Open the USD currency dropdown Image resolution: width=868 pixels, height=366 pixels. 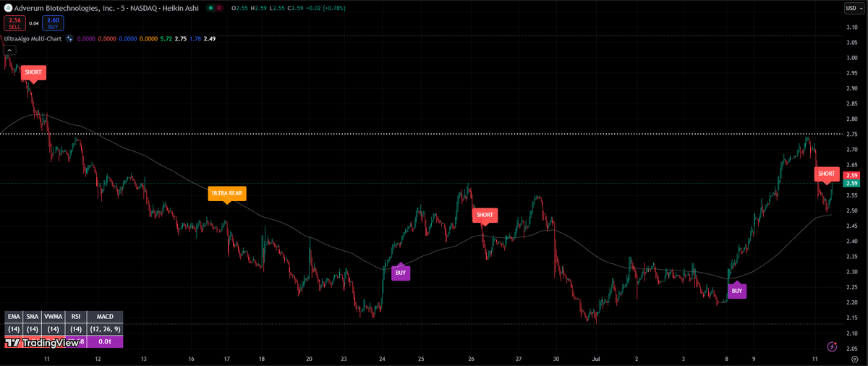[854, 8]
